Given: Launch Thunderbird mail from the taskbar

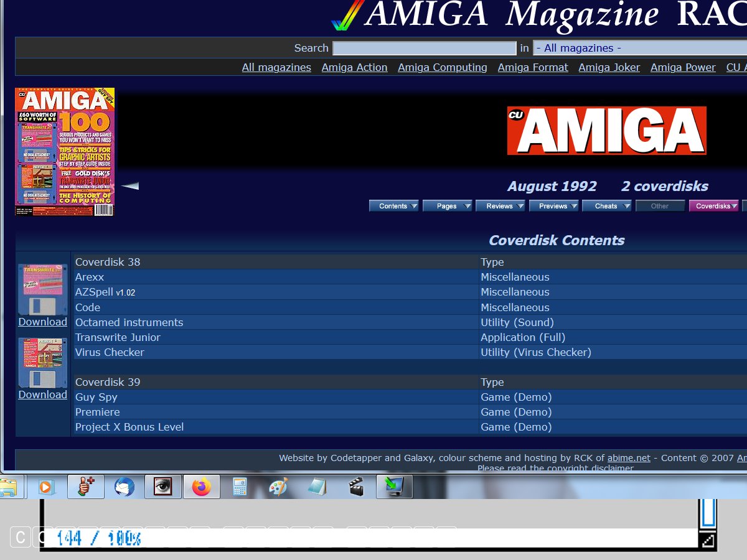Looking at the screenshot, I should tap(125, 487).
